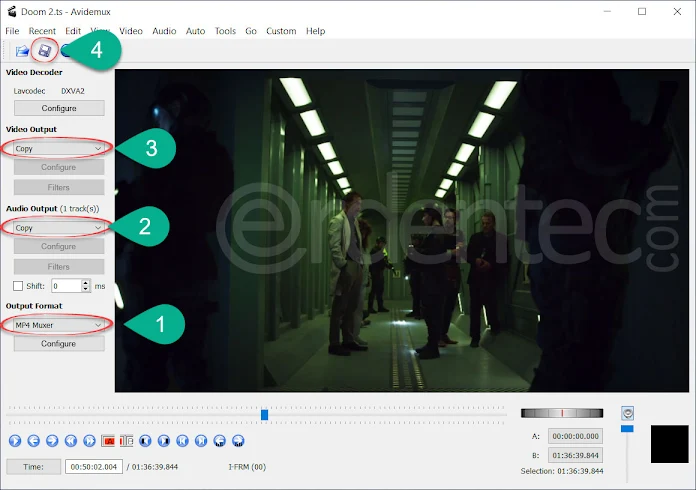Image resolution: width=696 pixels, height=490 pixels.
Task: Set start marker A with red icon
Action: click(108, 441)
